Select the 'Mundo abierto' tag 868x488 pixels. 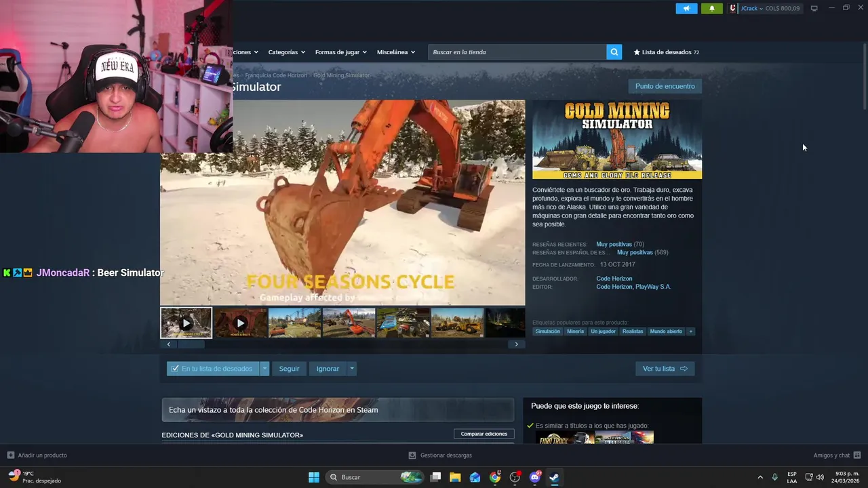click(666, 331)
